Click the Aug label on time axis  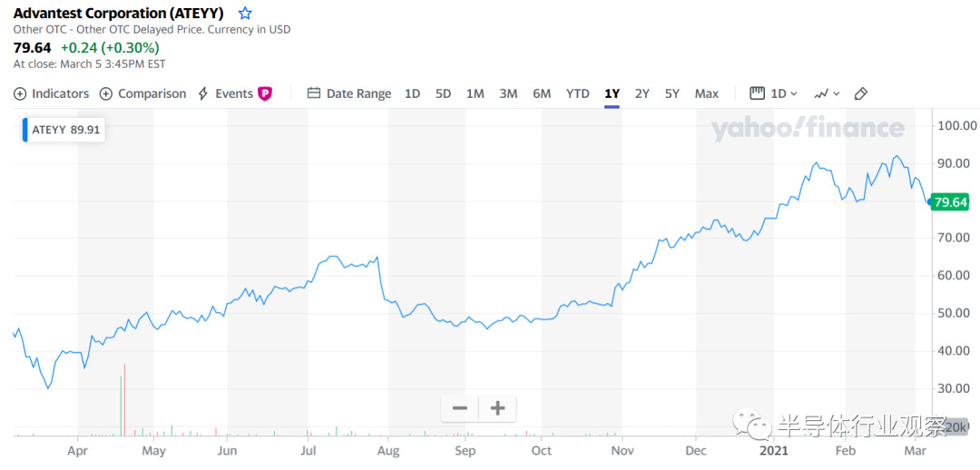tap(388, 450)
